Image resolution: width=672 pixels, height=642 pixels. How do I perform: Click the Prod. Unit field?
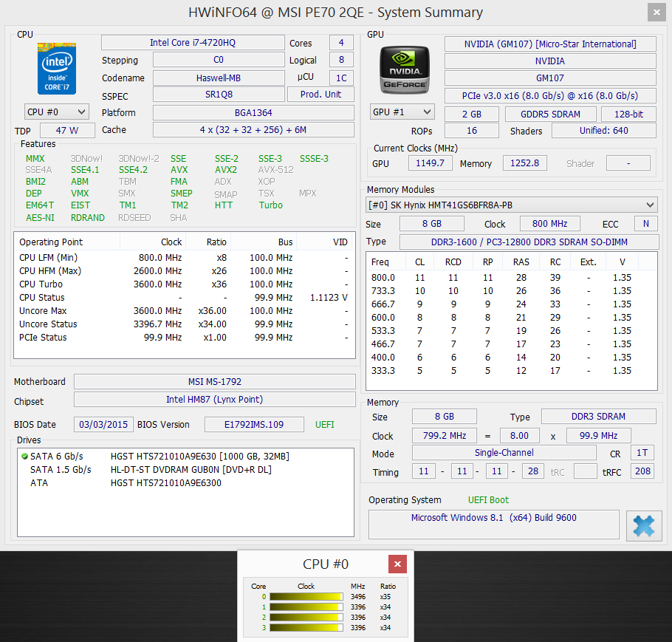[320, 95]
